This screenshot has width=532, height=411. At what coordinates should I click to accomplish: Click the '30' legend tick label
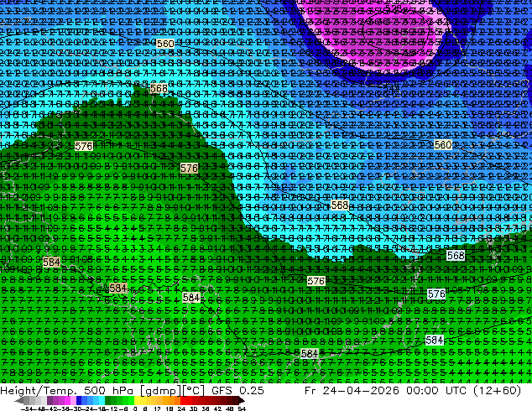tap(193, 408)
